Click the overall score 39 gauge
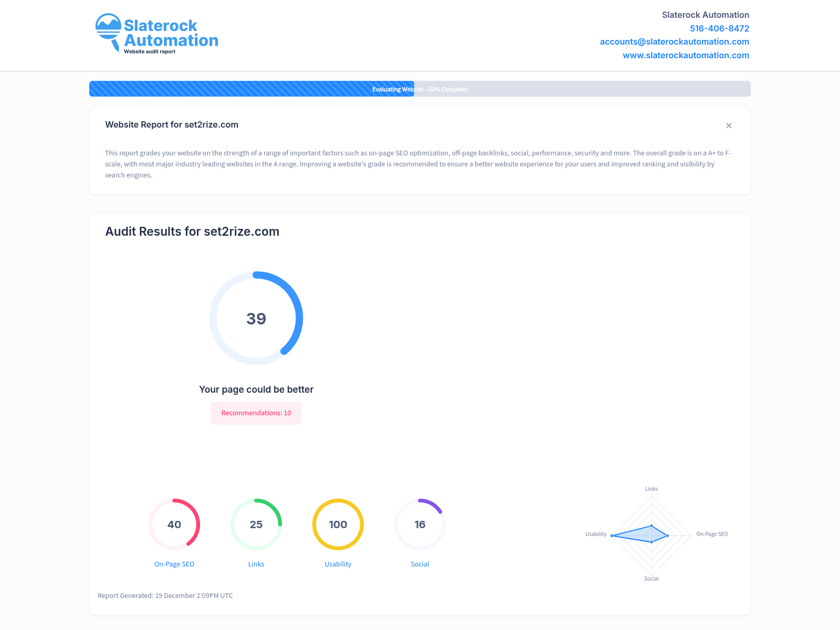840x630 pixels. pyautogui.click(x=256, y=318)
